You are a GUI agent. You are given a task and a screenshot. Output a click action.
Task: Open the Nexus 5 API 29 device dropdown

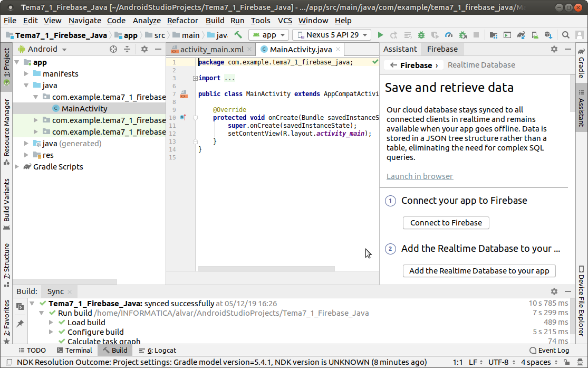[331, 35]
